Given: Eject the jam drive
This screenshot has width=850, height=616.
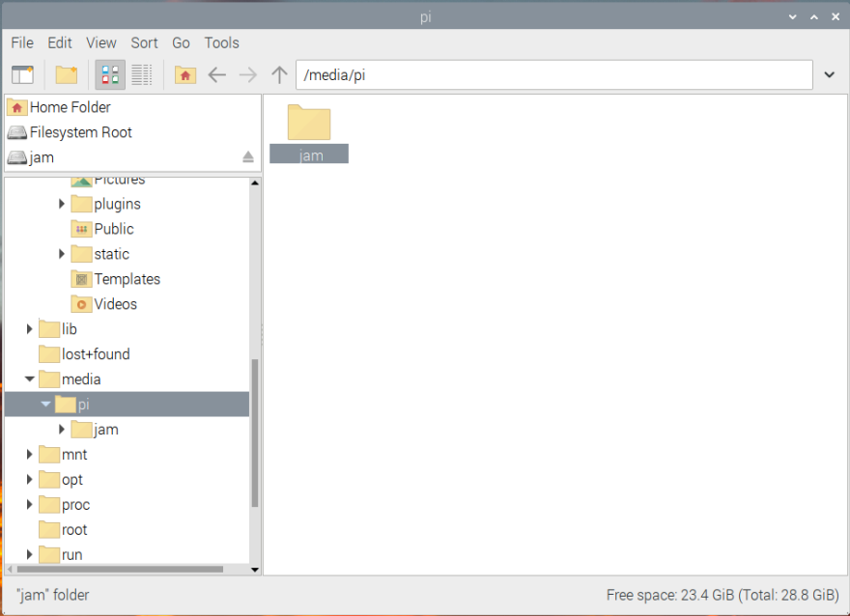Looking at the screenshot, I should coord(247,157).
